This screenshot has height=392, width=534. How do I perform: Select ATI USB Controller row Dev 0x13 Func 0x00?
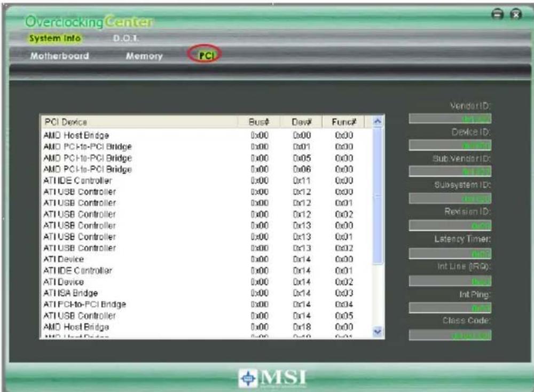click(x=206, y=225)
